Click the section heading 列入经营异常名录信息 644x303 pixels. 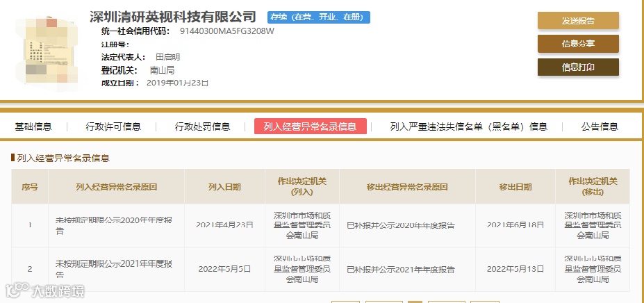[x=63, y=158]
